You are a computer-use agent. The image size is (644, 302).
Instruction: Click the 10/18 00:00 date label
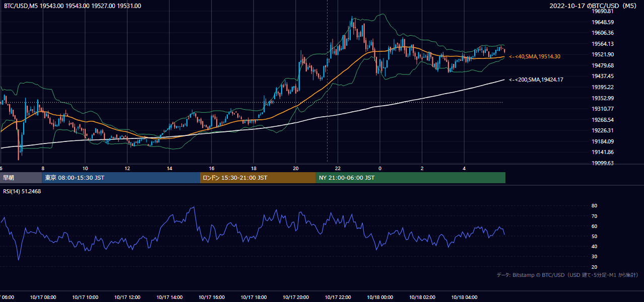click(x=380, y=297)
